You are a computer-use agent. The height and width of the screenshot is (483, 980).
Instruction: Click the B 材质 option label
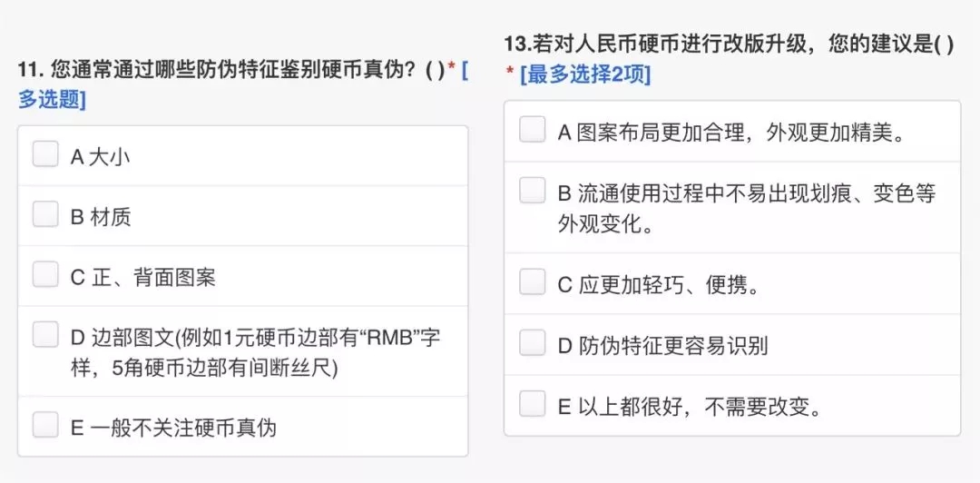pos(101,216)
